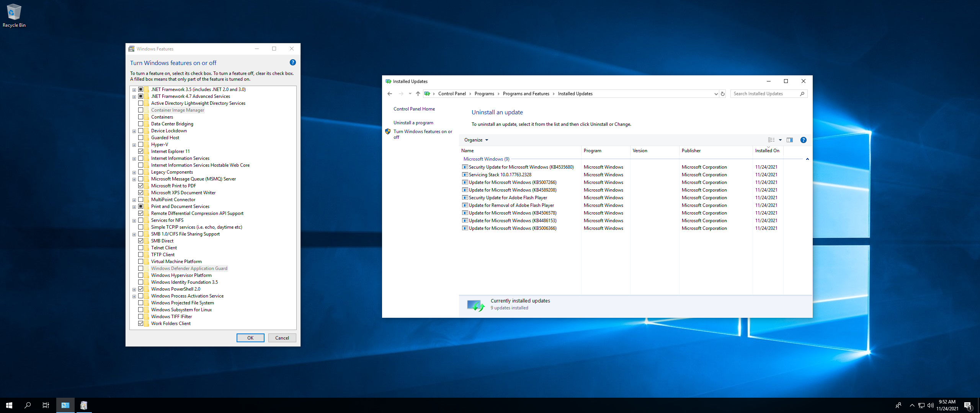Screen dimensions: 980x413
Task: Click the Windows Features taskbar icon
Action: click(84, 405)
